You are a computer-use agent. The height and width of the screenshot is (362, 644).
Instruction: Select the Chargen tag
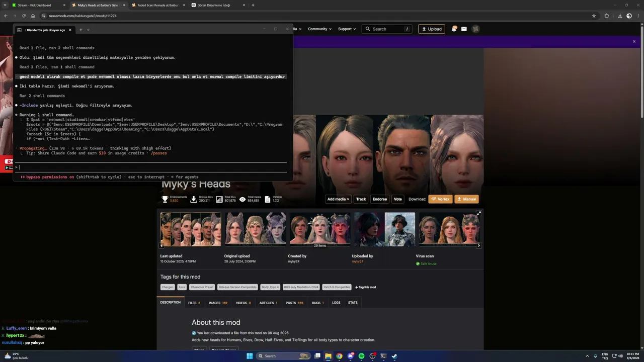168,287
